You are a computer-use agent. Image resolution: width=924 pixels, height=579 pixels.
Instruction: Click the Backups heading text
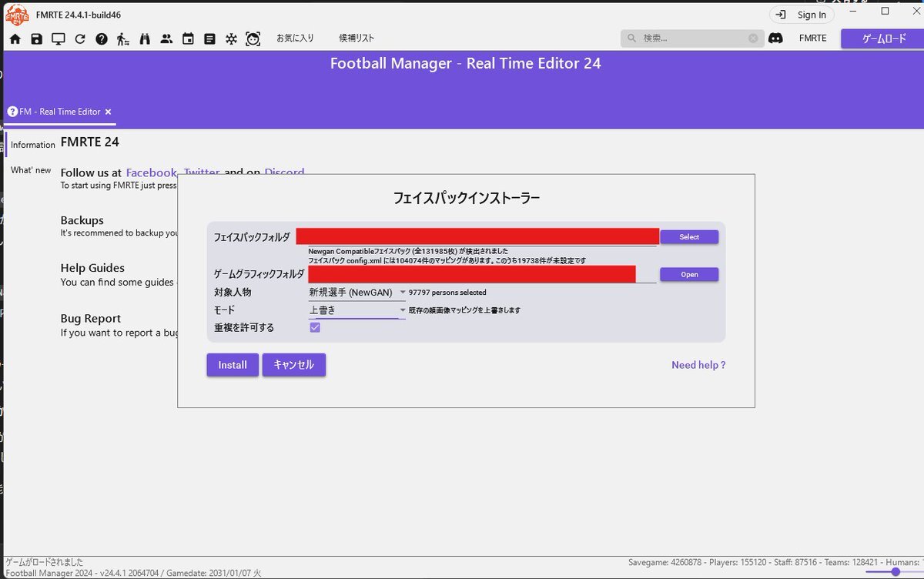point(82,220)
